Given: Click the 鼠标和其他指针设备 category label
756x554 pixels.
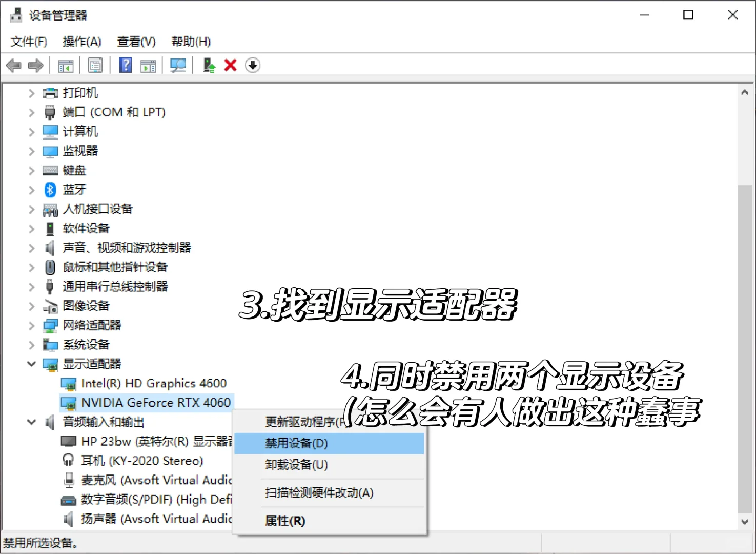Looking at the screenshot, I should (x=115, y=267).
